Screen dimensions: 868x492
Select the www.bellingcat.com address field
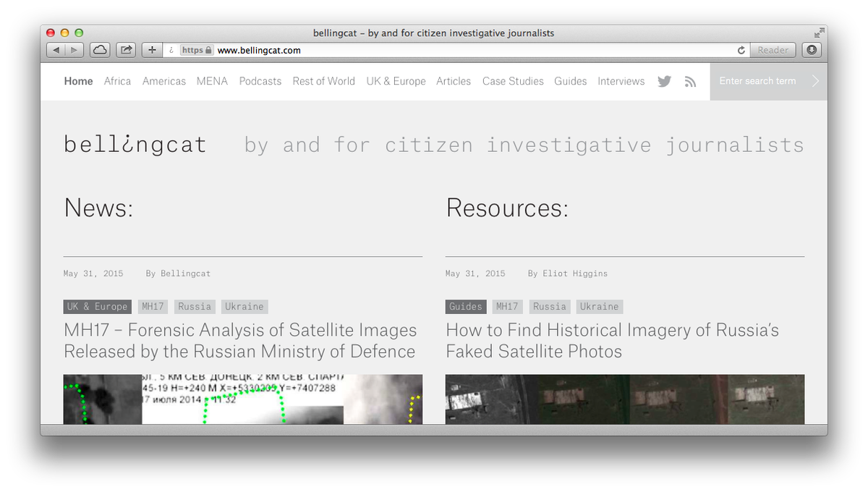[x=455, y=50]
